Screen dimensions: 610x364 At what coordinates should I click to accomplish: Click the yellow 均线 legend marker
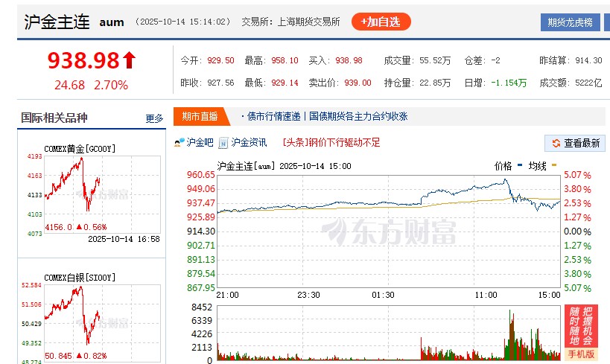click(x=553, y=165)
